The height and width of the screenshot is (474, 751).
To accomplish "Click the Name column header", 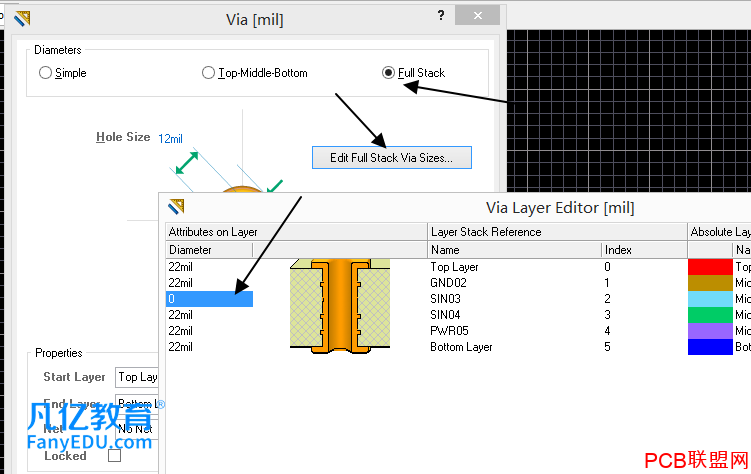I will click(x=514, y=250).
